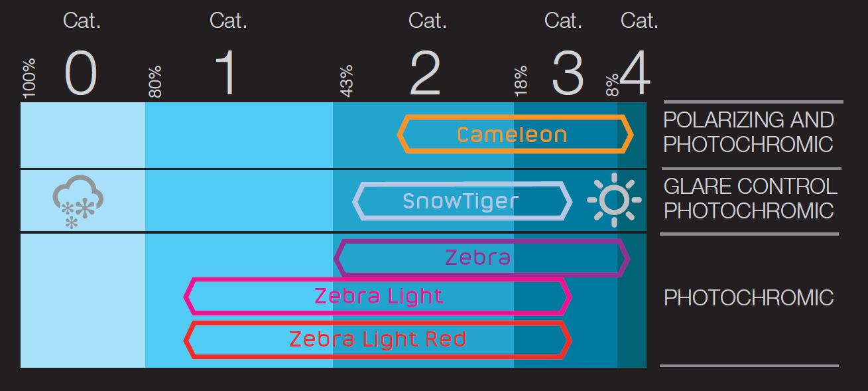Click the large Cat. 1 number

coord(225,73)
